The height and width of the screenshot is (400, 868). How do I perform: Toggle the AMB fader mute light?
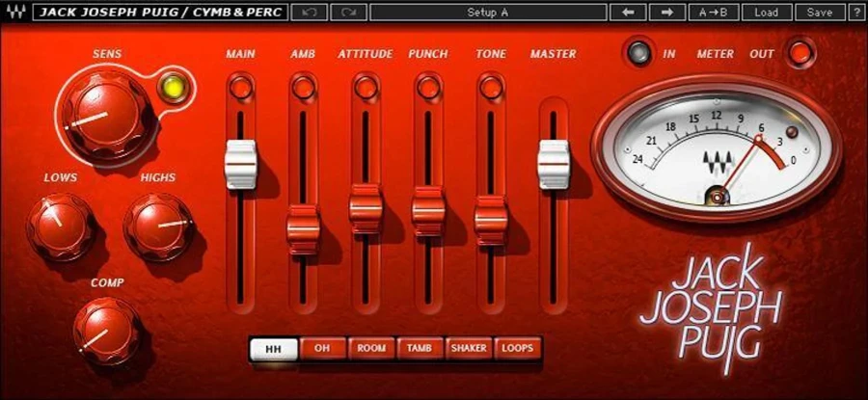(303, 87)
